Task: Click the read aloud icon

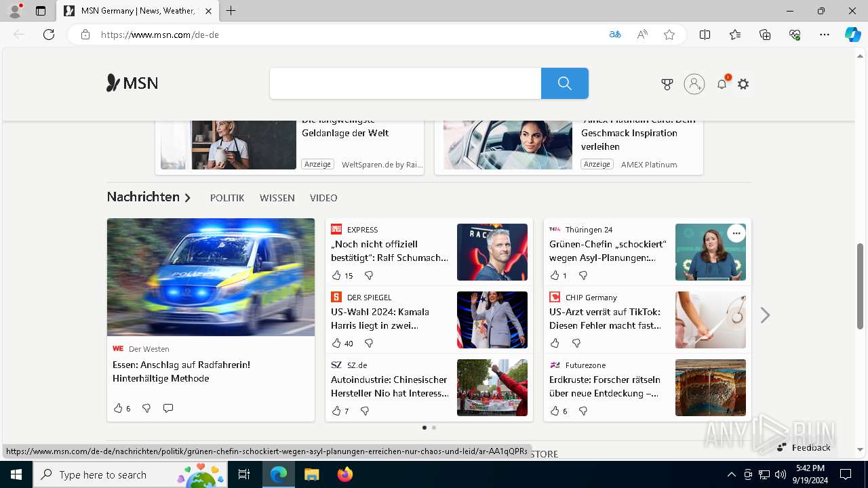Action: (642, 35)
